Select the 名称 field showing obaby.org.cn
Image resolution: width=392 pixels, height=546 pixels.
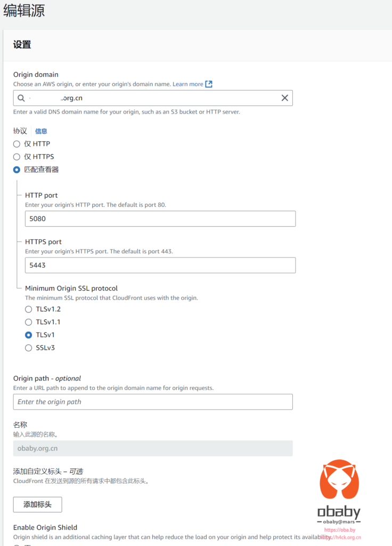click(x=153, y=448)
